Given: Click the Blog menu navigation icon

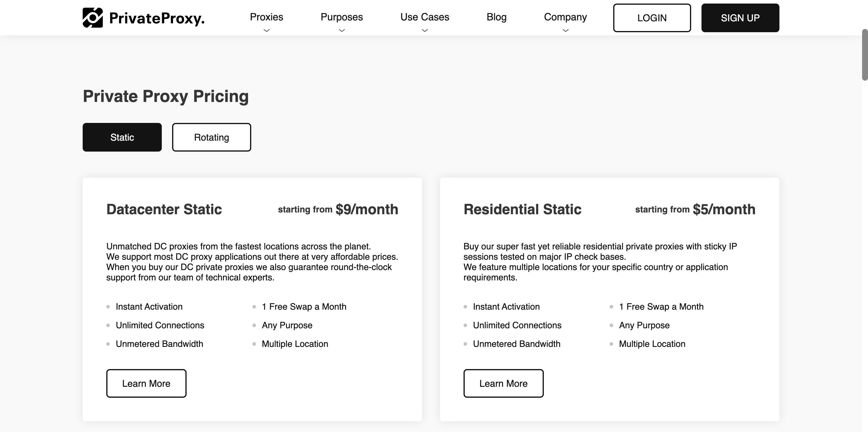Looking at the screenshot, I should [497, 17].
